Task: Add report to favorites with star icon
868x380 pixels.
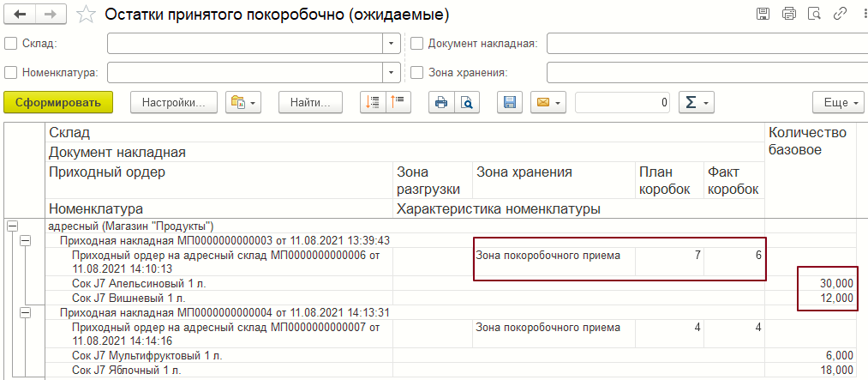Action: [86, 15]
